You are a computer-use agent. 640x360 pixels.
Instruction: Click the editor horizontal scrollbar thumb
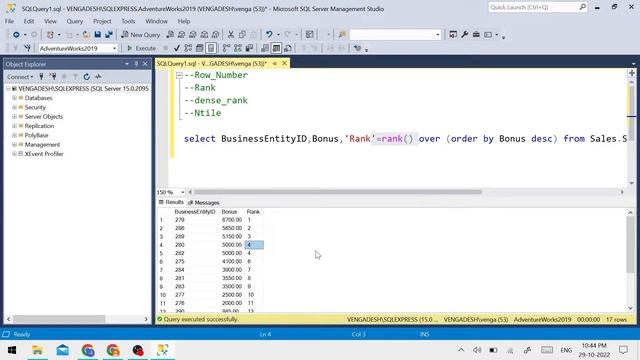338,192
